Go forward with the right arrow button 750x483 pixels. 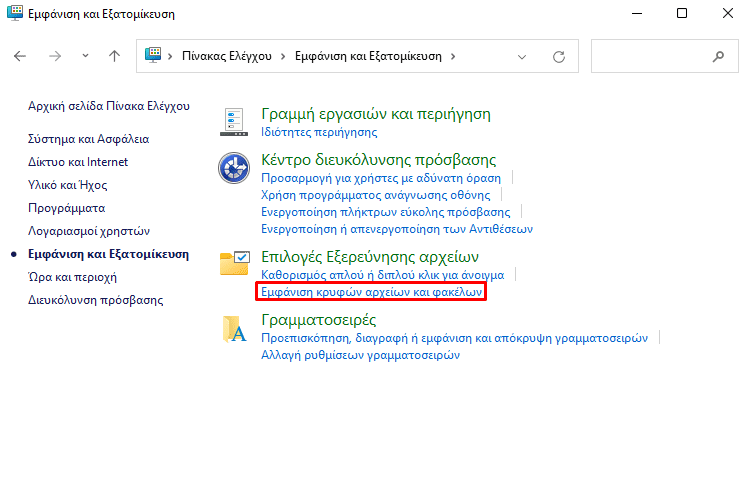point(55,56)
